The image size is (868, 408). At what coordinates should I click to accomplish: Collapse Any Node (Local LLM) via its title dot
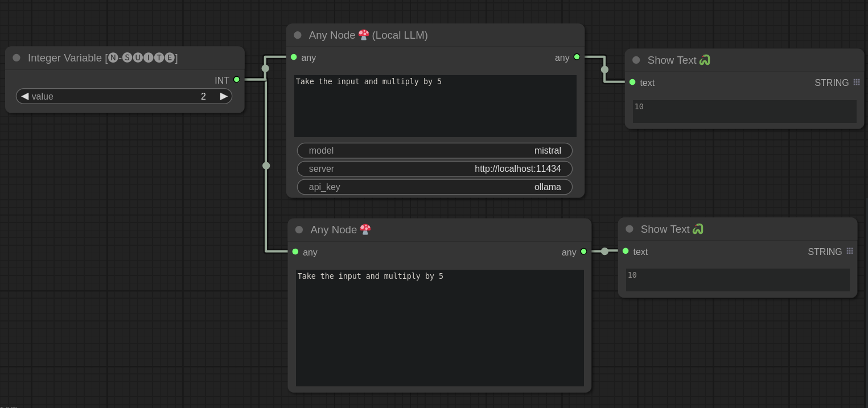coord(298,35)
